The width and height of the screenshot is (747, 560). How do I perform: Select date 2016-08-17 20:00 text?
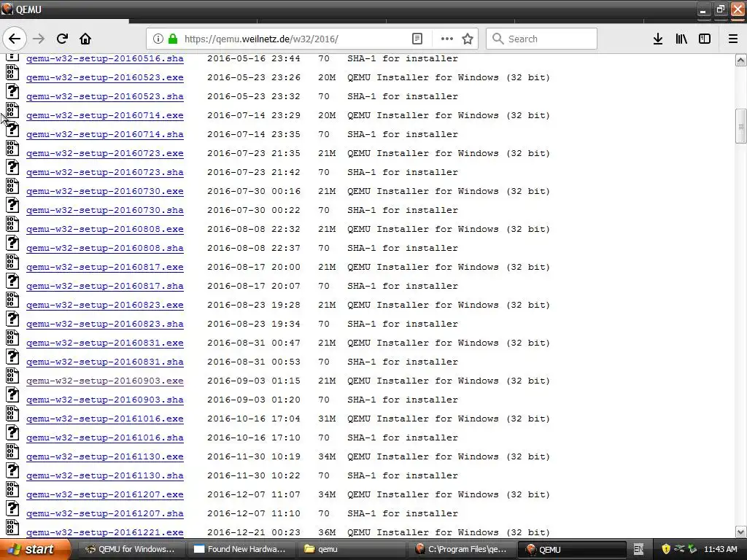click(x=254, y=267)
